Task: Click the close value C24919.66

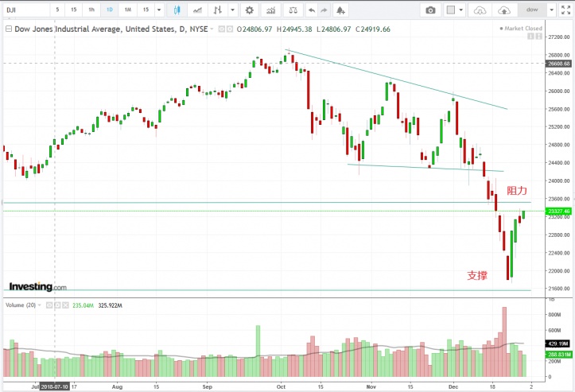Action: 372,29
